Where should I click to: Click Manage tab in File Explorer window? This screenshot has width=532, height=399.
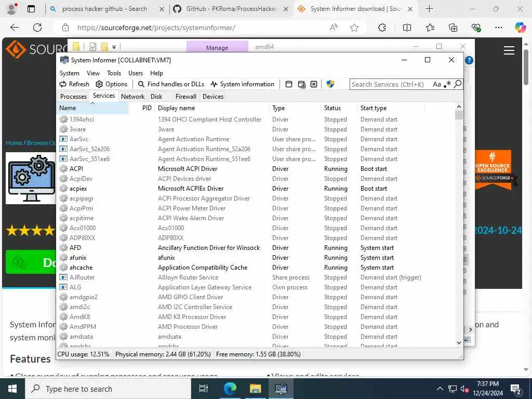(217, 47)
